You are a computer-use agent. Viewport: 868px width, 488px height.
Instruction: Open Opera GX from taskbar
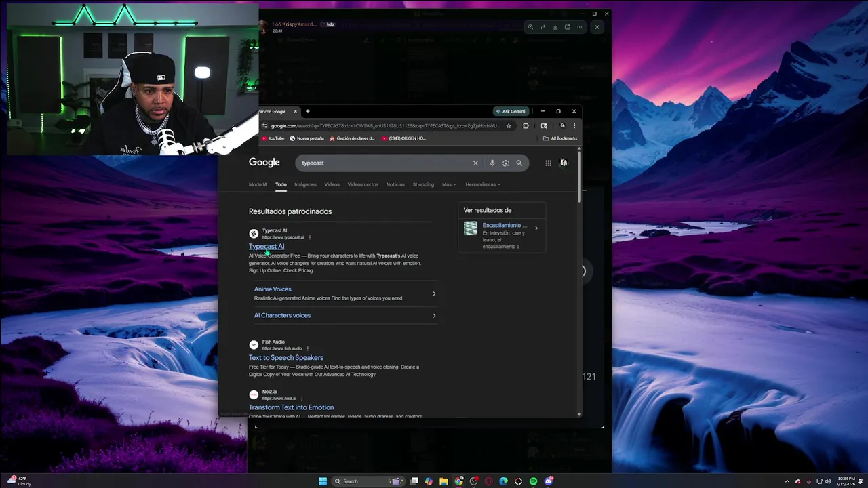pos(488,481)
